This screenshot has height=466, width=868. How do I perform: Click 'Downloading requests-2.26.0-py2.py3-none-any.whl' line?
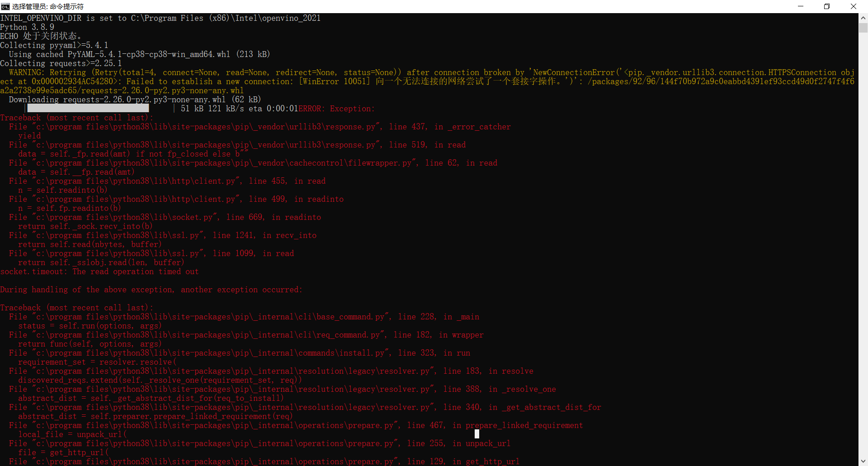coord(135,100)
